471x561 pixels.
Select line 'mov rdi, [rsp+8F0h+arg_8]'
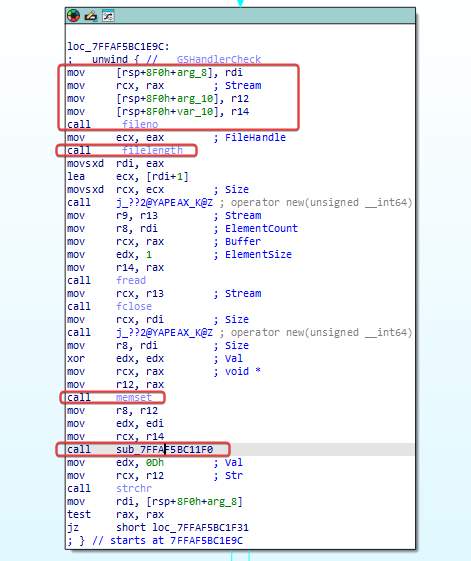point(155,501)
